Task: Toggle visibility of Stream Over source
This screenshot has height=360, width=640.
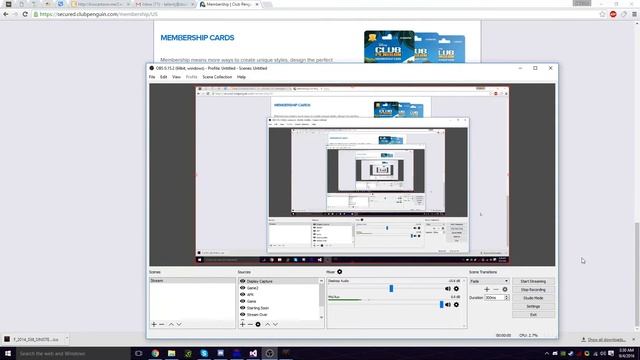Action: 242,315
